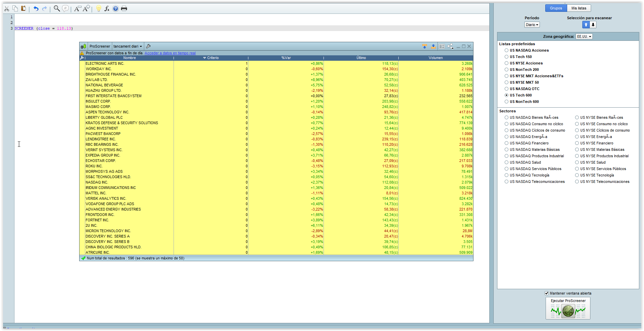Open the share icon in ProScreener title bar
Viewport: 644px width, 331px height.
(x=451, y=46)
